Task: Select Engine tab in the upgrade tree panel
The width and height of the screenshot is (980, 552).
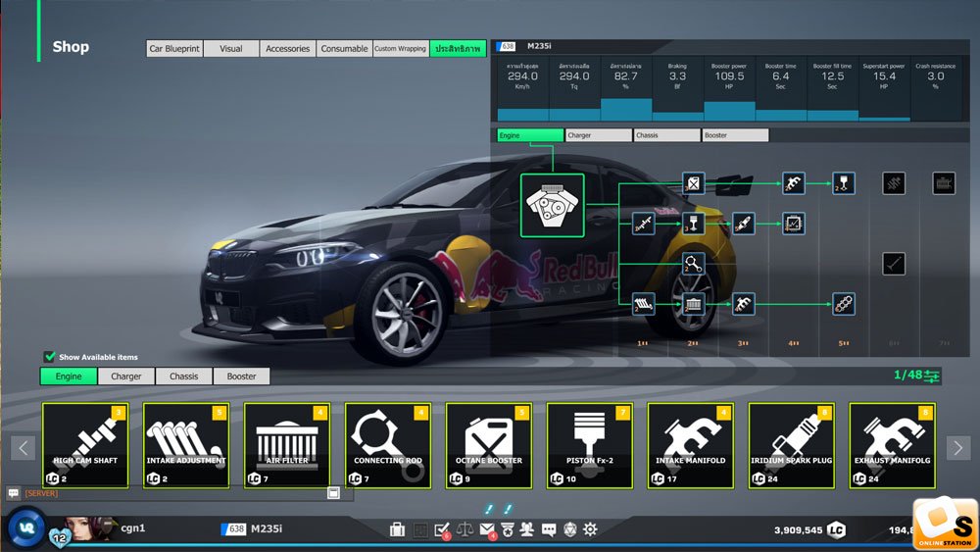Action: [x=530, y=135]
